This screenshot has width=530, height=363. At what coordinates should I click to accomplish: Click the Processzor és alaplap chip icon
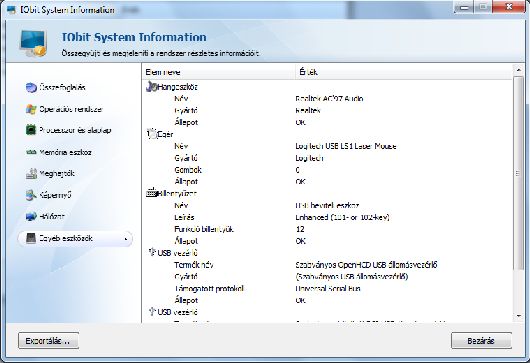[31, 130]
